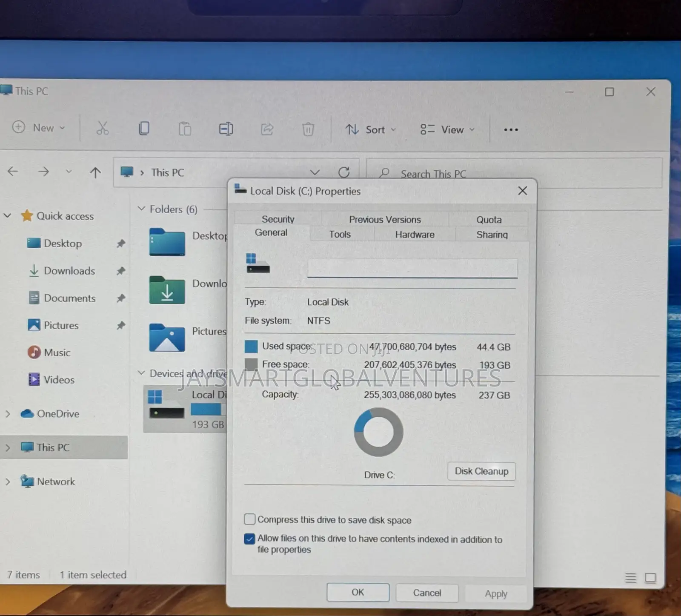This screenshot has width=681, height=616.
Task: Expand the Network tree node
Action: click(7, 481)
